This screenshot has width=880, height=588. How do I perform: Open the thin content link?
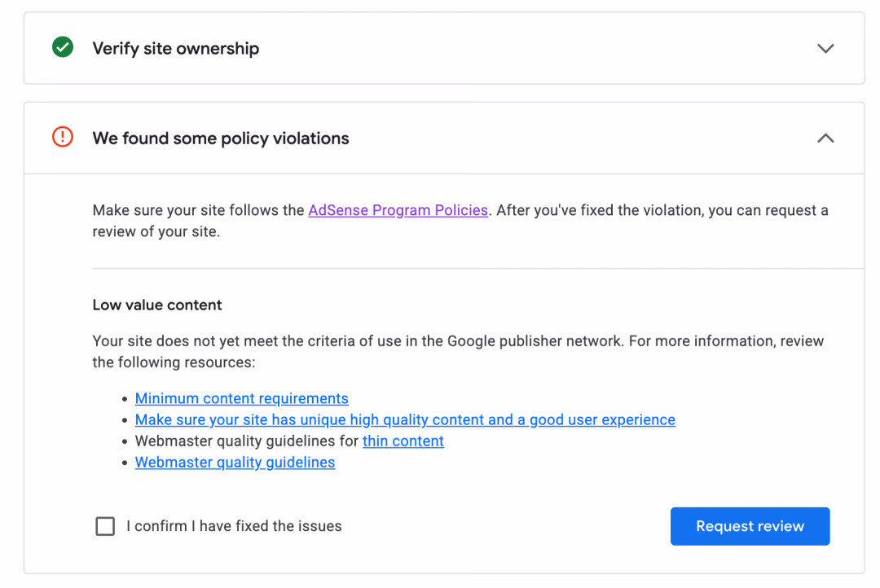403,441
